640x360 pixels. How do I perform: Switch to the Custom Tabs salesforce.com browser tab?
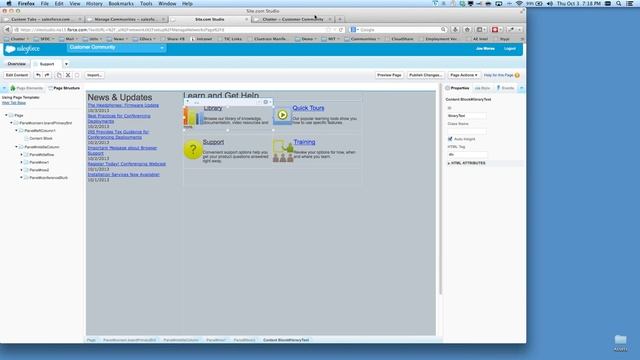(x=42, y=19)
